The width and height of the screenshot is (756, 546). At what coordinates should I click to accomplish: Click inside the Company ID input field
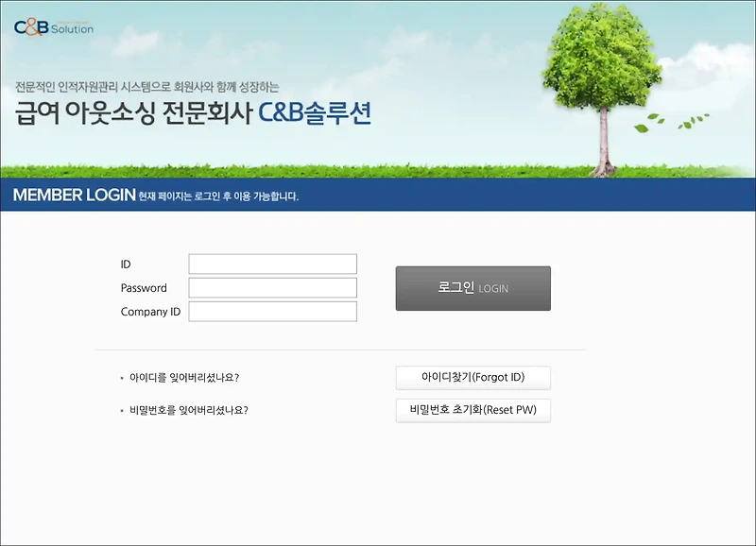[x=272, y=310]
